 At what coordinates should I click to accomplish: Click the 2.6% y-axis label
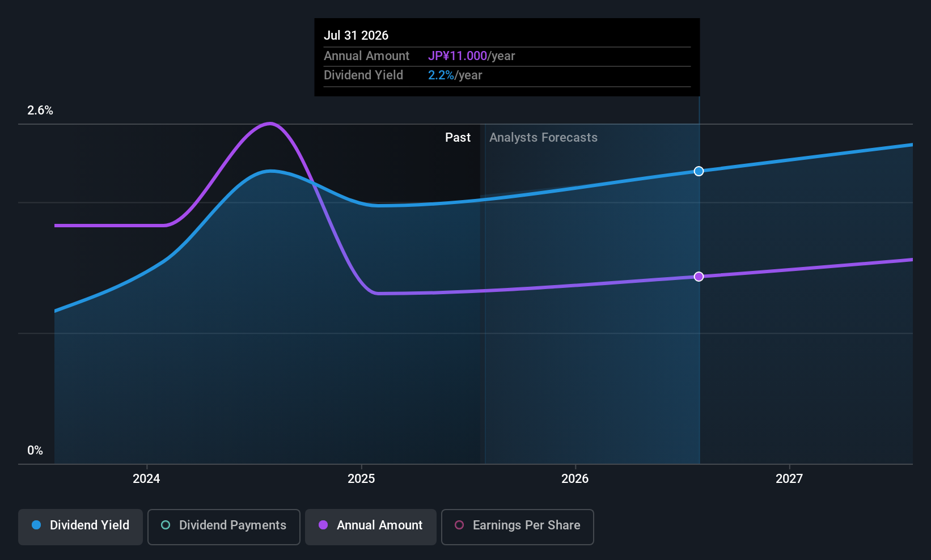40,111
